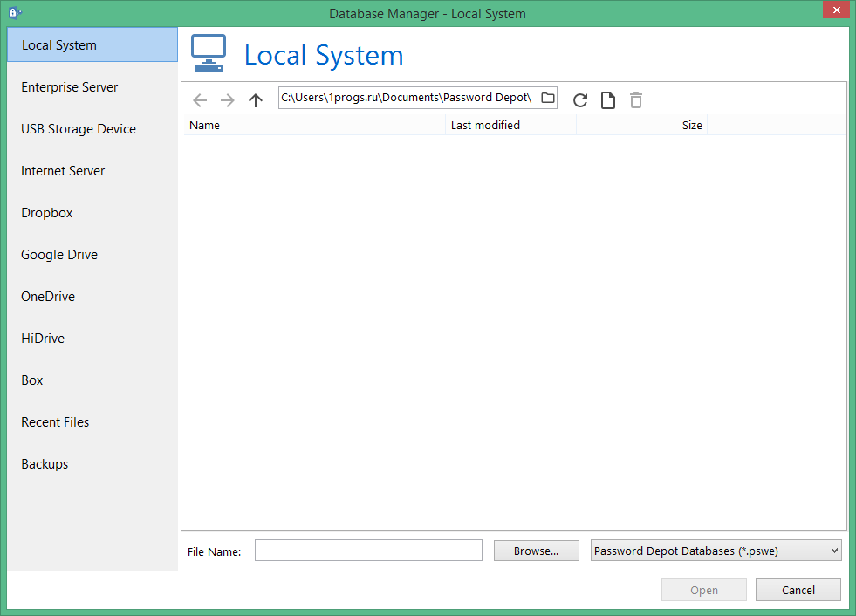Go up one folder level
The height and width of the screenshot is (616, 856).
tap(255, 100)
